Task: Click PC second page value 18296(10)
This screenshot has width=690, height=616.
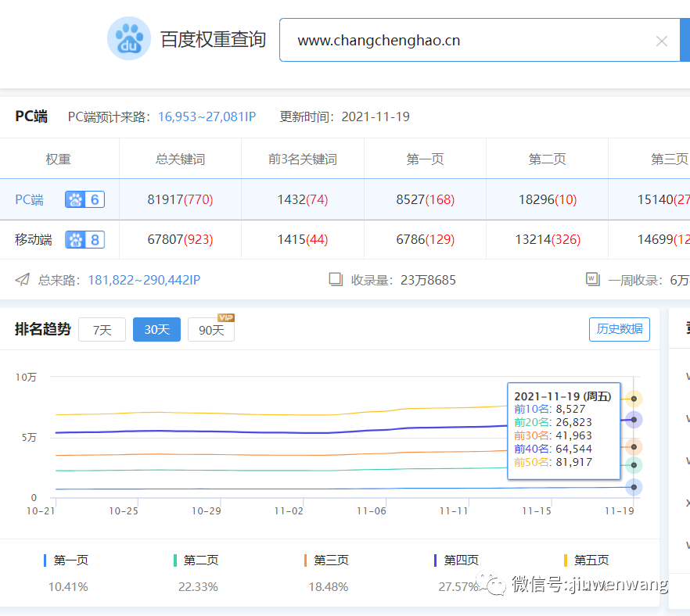Action: coord(548,199)
